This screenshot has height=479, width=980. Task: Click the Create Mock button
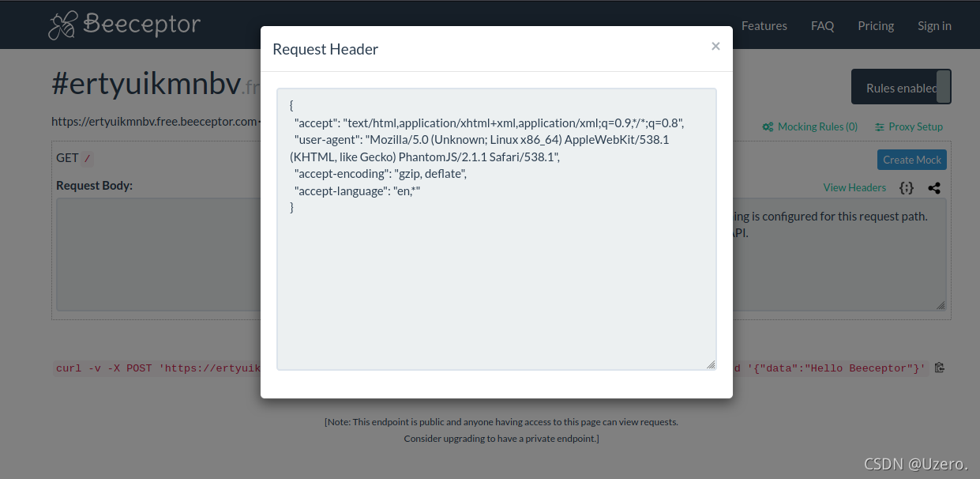[x=911, y=159]
